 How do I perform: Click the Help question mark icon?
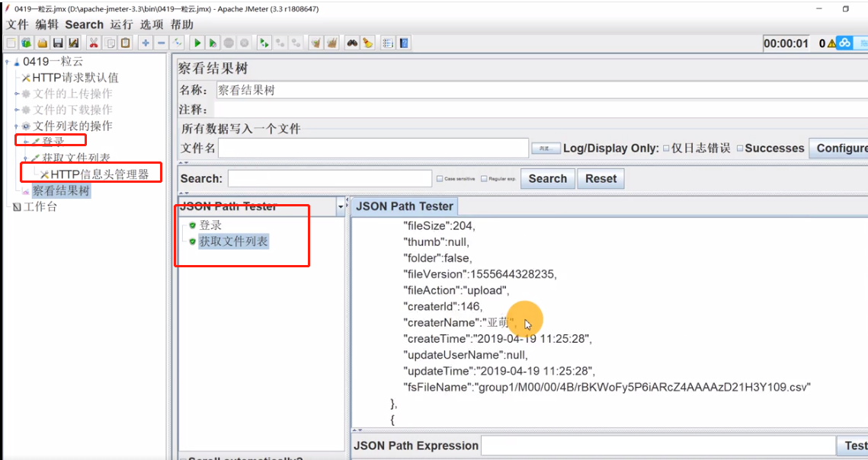pos(404,43)
